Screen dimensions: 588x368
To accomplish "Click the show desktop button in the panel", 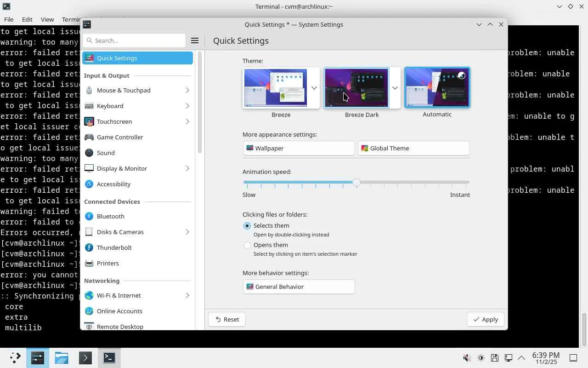I will (x=573, y=358).
